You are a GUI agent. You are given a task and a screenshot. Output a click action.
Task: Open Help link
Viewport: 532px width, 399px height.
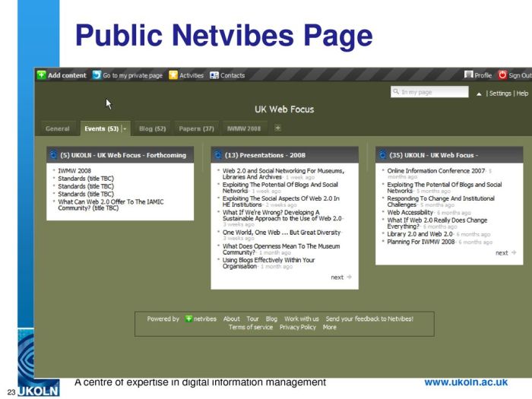(522, 93)
